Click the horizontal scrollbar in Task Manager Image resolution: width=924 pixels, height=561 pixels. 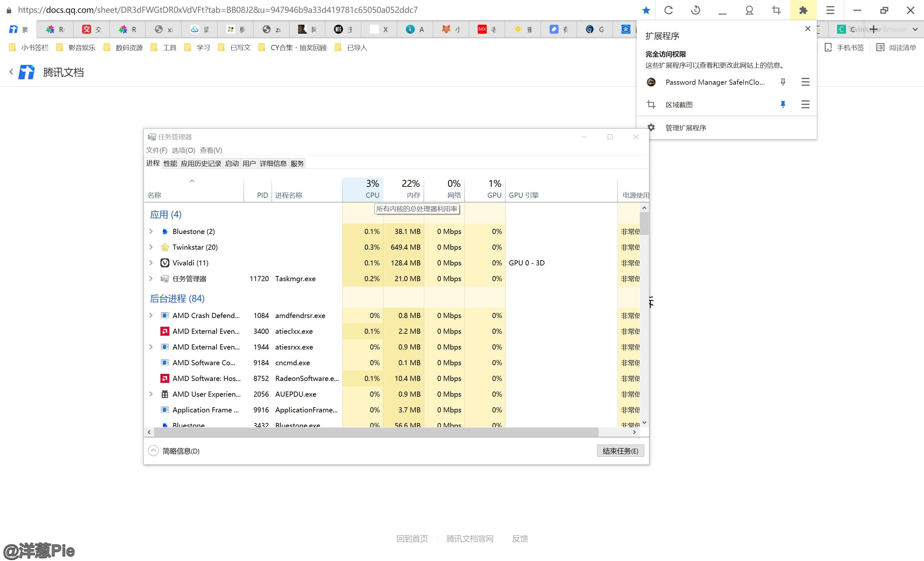[375, 432]
